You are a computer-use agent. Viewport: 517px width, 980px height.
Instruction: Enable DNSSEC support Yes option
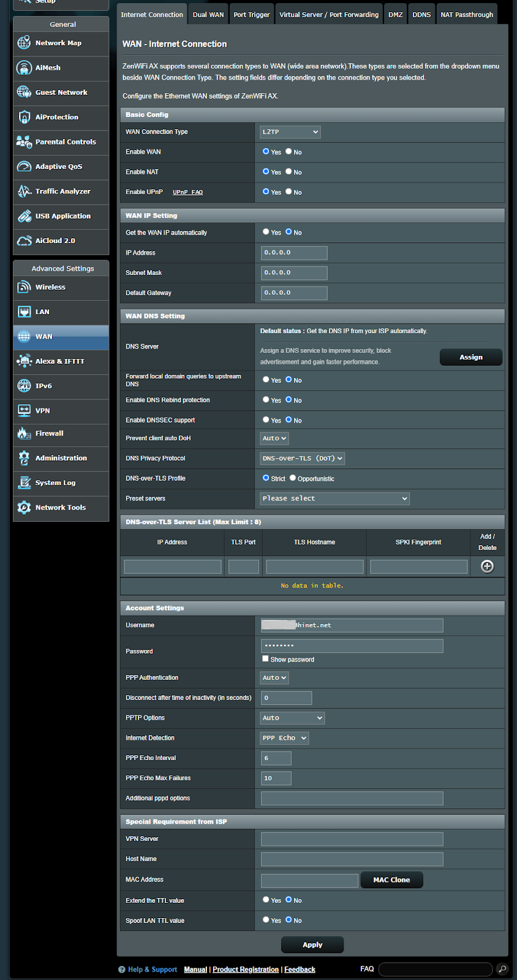click(266, 420)
